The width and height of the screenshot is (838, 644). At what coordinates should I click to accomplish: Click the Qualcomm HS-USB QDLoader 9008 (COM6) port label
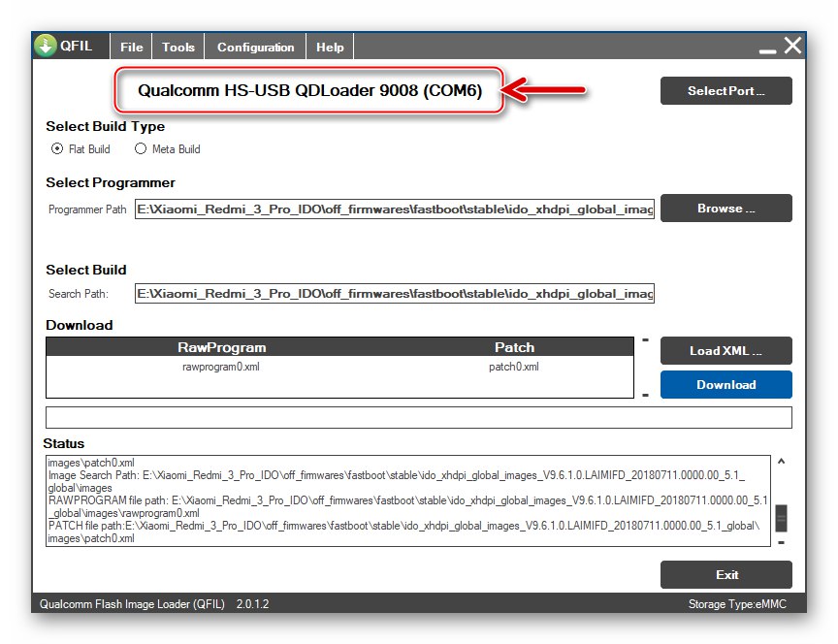tap(310, 90)
